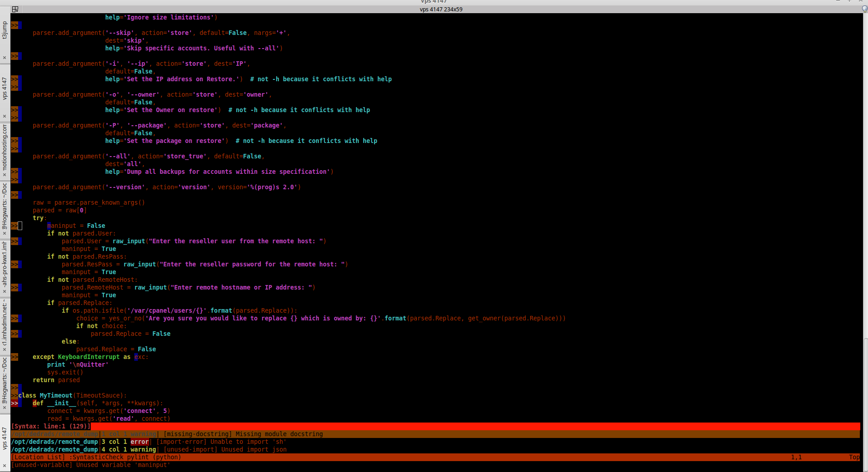Click red error marker beside def __init__ line

(x=15, y=403)
